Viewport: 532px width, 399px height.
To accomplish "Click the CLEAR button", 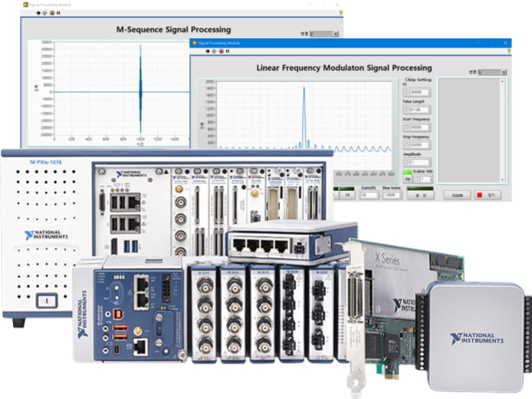I will 457,195.
